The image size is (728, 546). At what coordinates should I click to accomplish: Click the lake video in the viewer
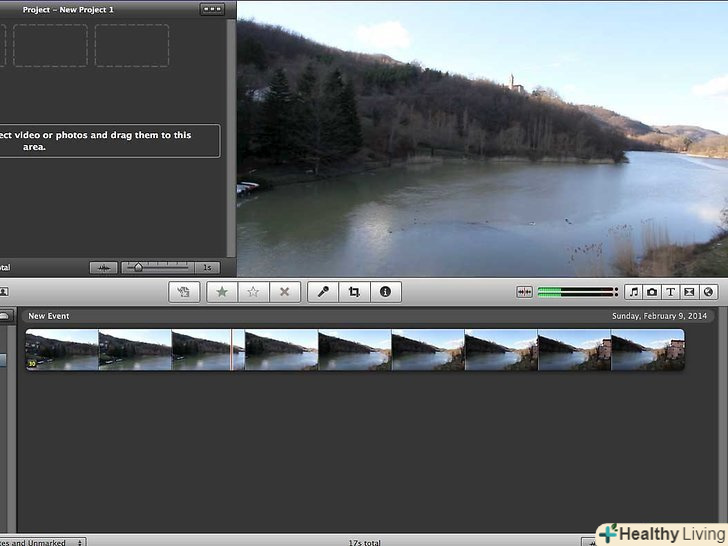[x=482, y=139]
